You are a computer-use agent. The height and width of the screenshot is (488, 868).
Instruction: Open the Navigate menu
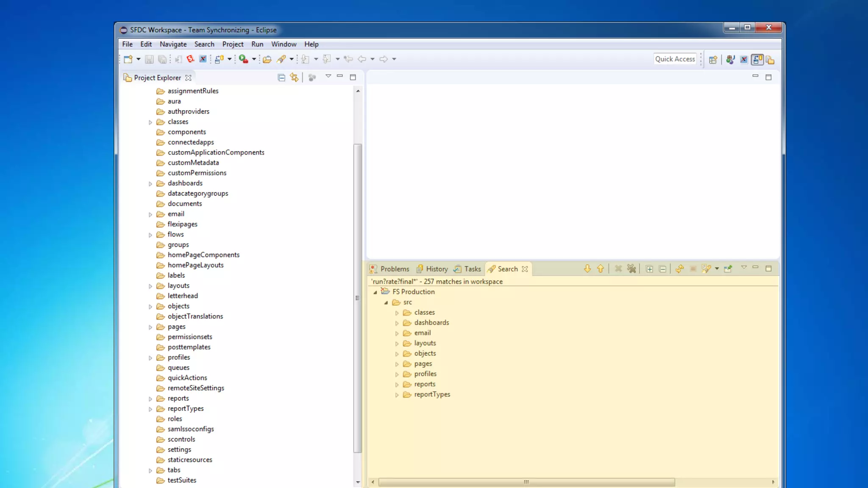173,44
